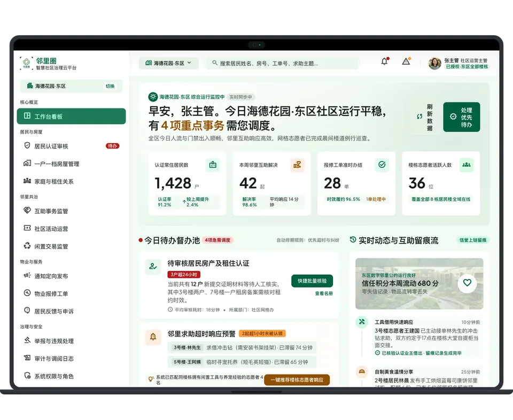
Task: Click the 快捷批量核验 button
Action: pyautogui.click(x=312, y=281)
